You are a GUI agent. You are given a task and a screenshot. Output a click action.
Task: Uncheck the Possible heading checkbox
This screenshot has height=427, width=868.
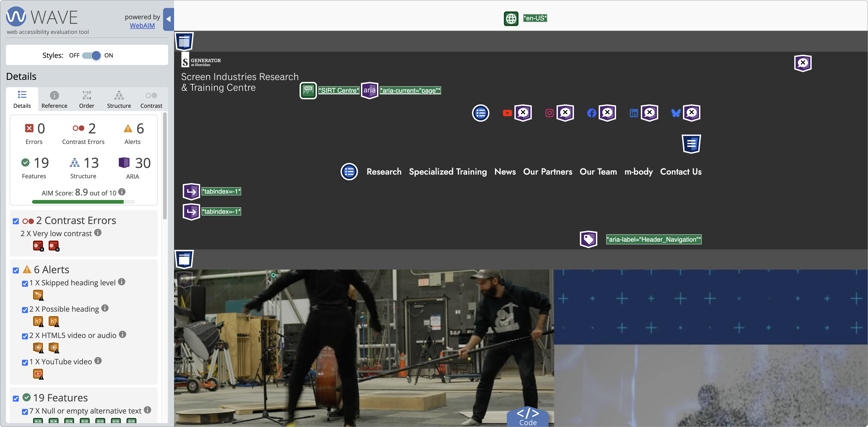(x=25, y=310)
